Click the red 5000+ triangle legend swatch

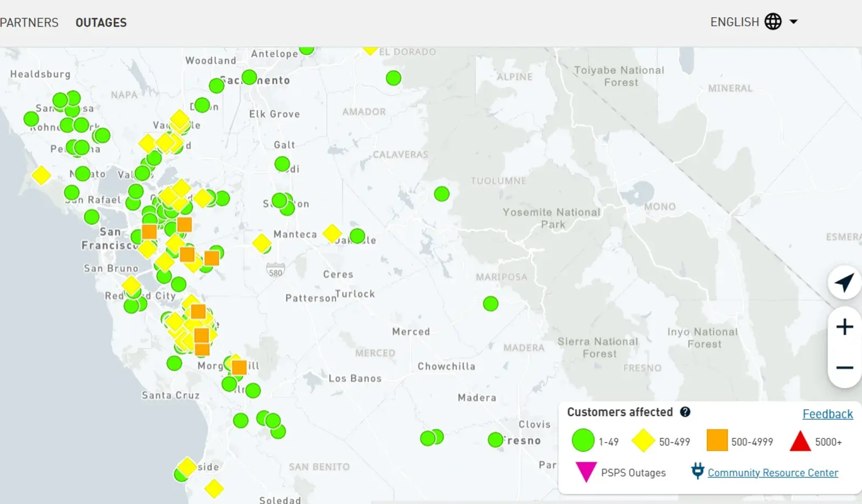[x=800, y=442]
